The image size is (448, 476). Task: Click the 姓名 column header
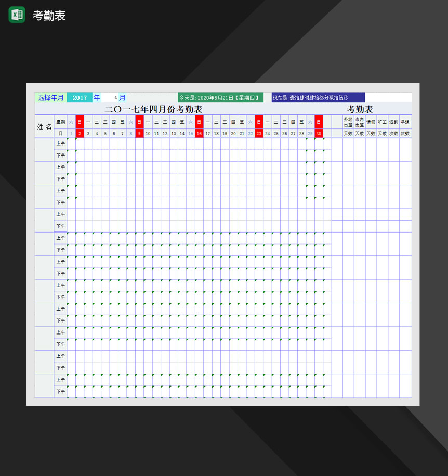tap(44, 126)
